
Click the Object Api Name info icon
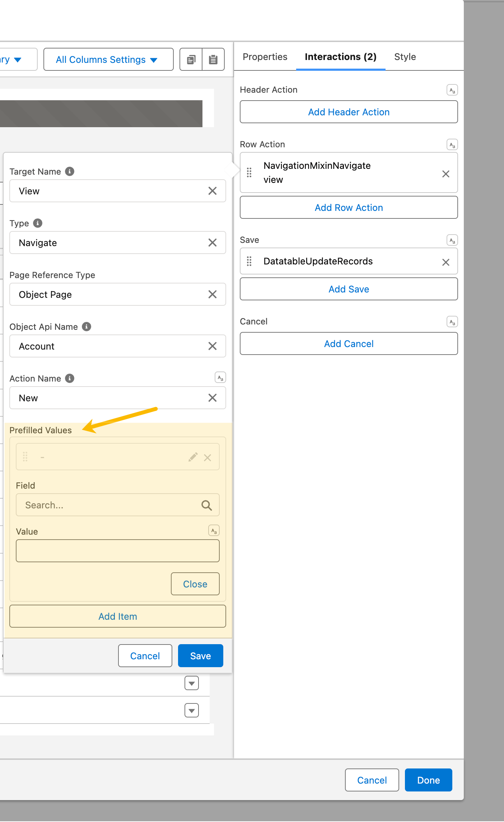87,326
